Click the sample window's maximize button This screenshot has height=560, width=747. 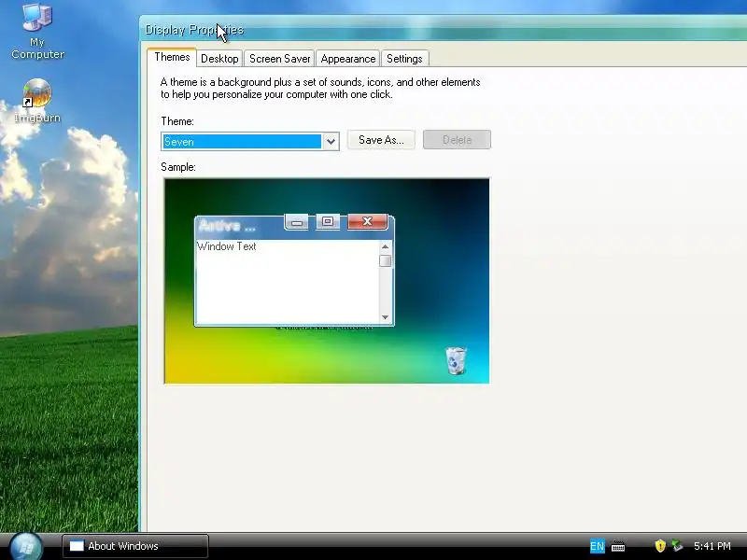click(328, 221)
